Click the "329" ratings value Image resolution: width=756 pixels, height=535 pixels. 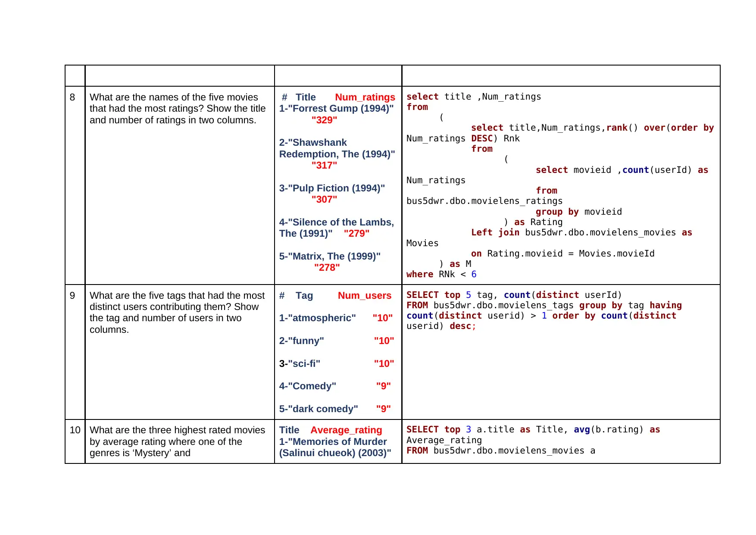pyautogui.click(x=324, y=120)
